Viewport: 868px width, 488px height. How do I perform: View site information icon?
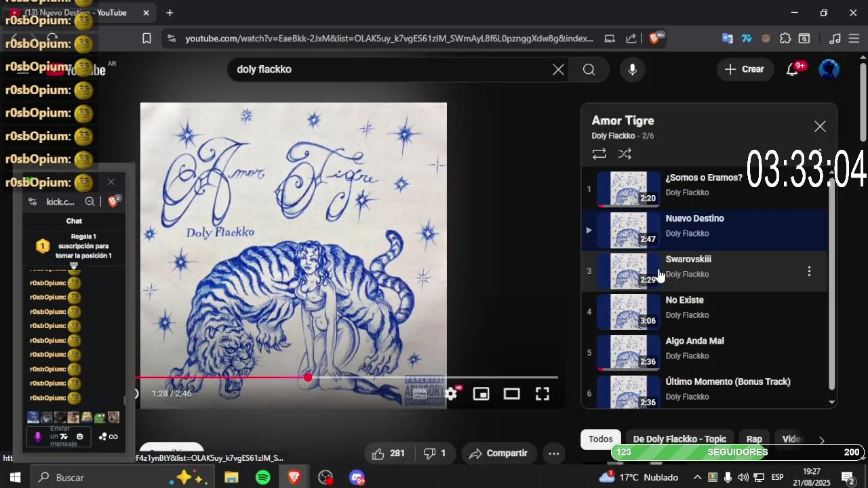(x=171, y=39)
